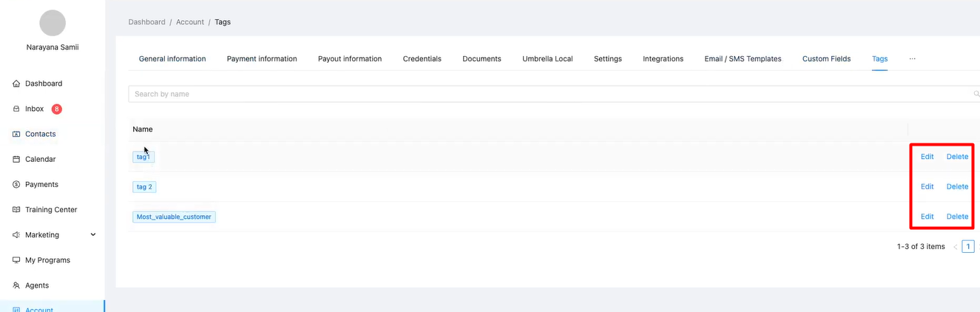Open the Umbrella Local tab
This screenshot has height=312, width=980.
click(547, 58)
